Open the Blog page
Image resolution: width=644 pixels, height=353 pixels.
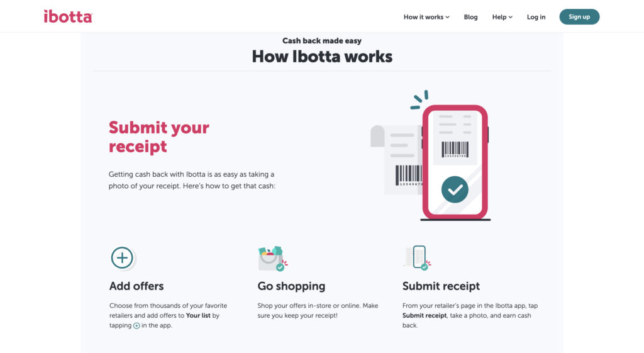click(x=470, y=17)
